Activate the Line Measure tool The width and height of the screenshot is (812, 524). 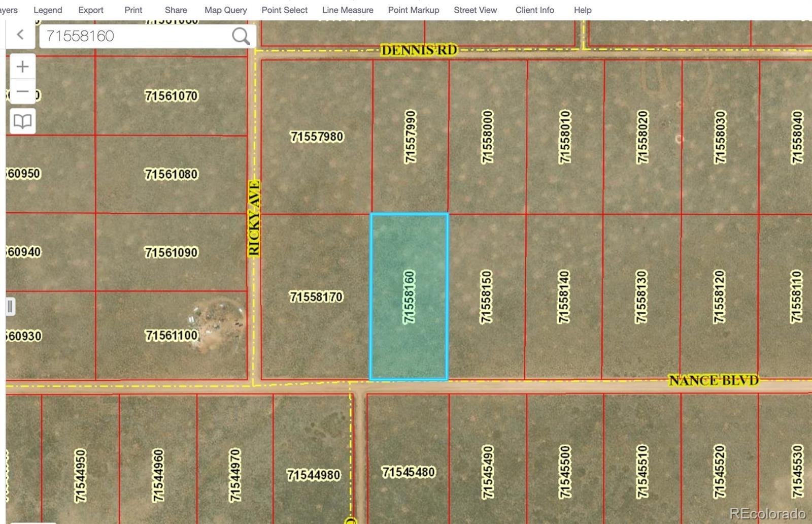(348, 10)
